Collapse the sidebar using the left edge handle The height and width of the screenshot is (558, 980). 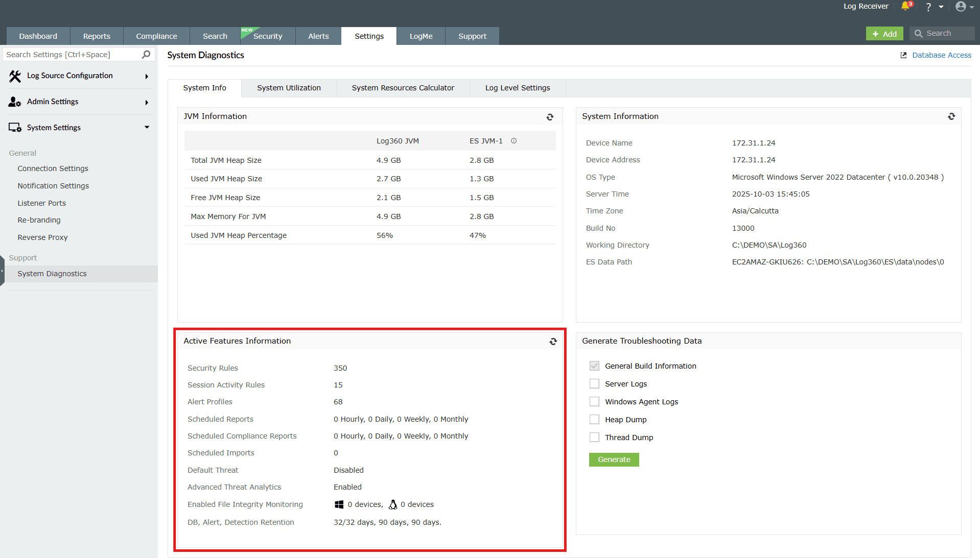point(2,271)
